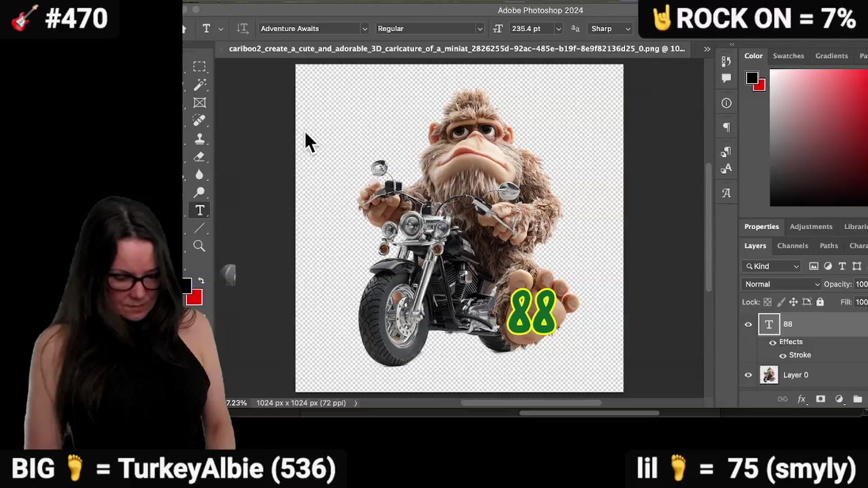Open the Kind layer filter dropdown
This screenshot has width=868, height=488.
pyautogui.click(x=771, y=266)
